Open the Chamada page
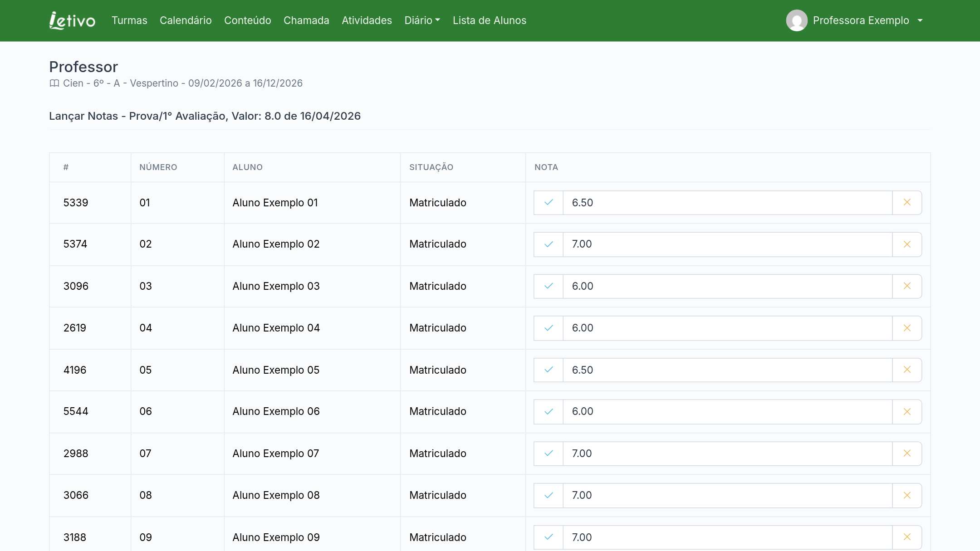Image resolution: width=980 pixels, height=551 pixels. tap(306, 20)
